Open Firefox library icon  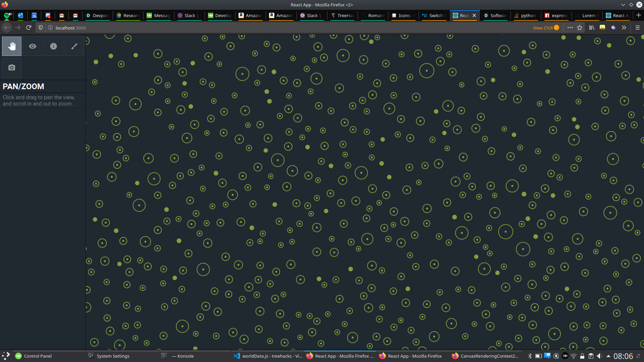(x=592, y=28)
